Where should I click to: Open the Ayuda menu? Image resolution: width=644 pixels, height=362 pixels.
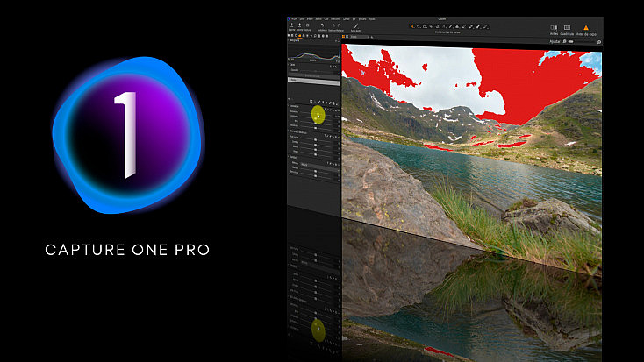tap(372, 19)
